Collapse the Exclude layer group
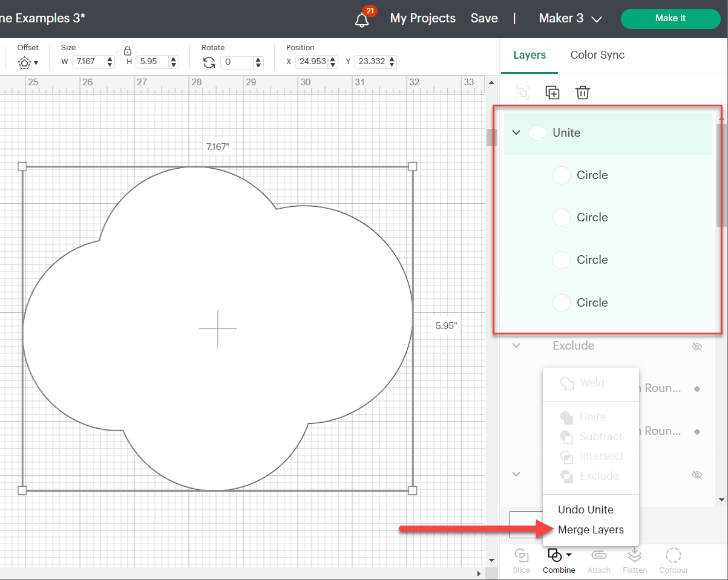This screenshot has height=580, width=728. [x=516, y=345]
